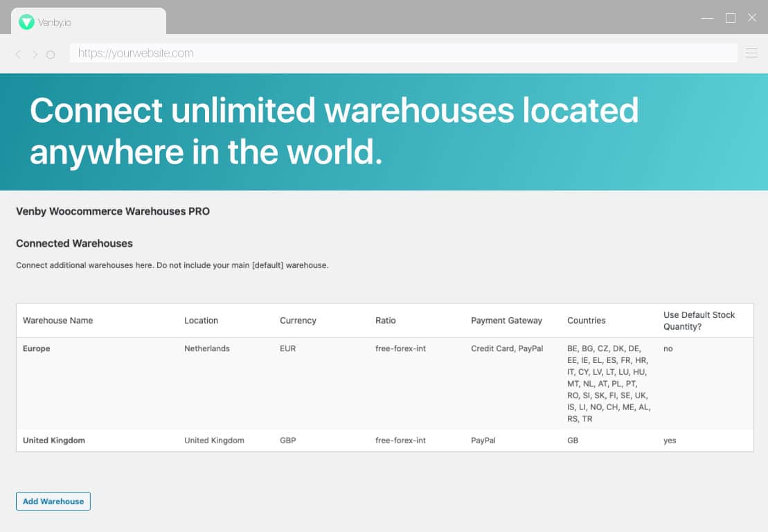The image size is (768, 532).
Task: Click the Venby.io logo icon in the tab
Action: [26, 22]
